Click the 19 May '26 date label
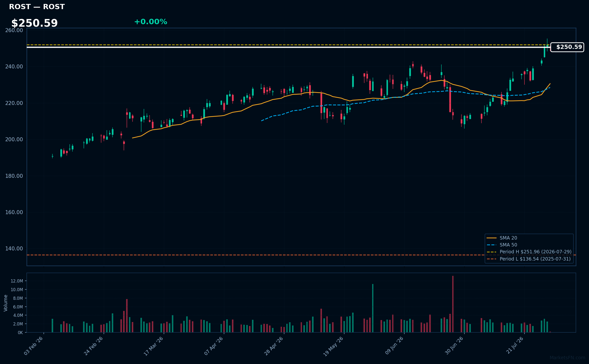The image size is (589, 364). point(333,346)
